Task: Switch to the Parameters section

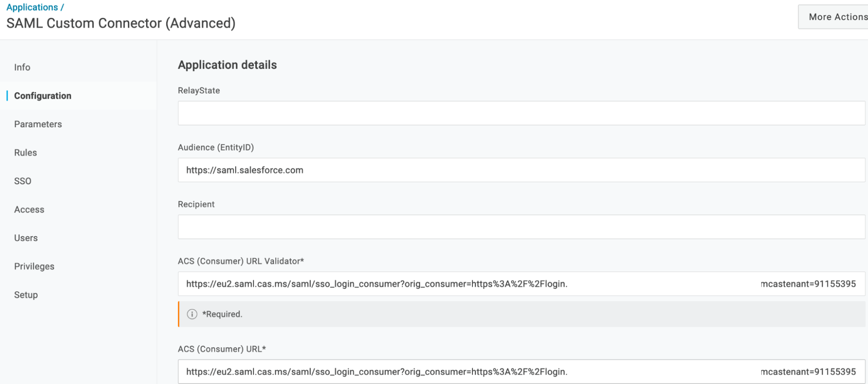Action: click(x=38, y=124)
